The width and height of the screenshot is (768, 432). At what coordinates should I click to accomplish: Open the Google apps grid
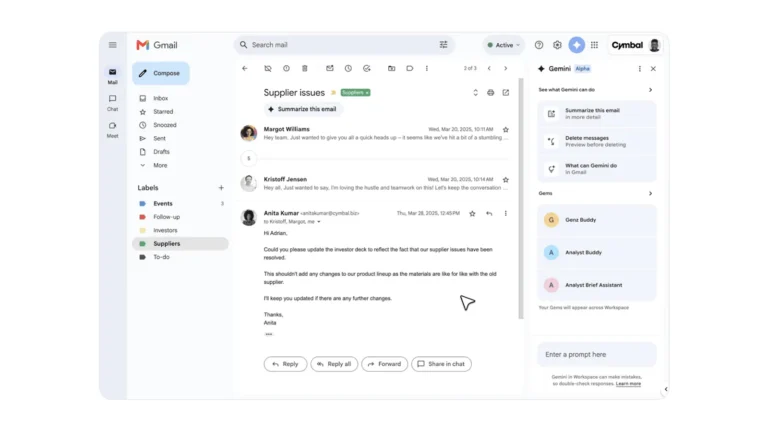tap(595, 45)
